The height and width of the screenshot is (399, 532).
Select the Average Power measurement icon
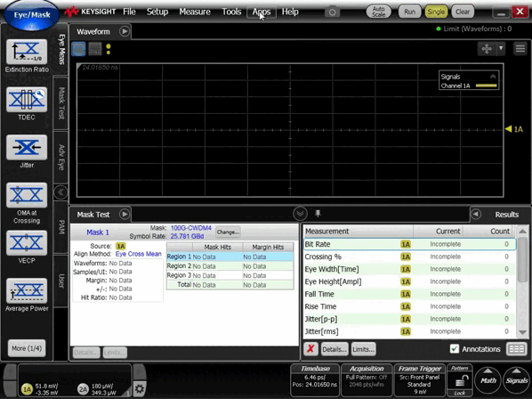pyautogui.click(x=27, y=291)
